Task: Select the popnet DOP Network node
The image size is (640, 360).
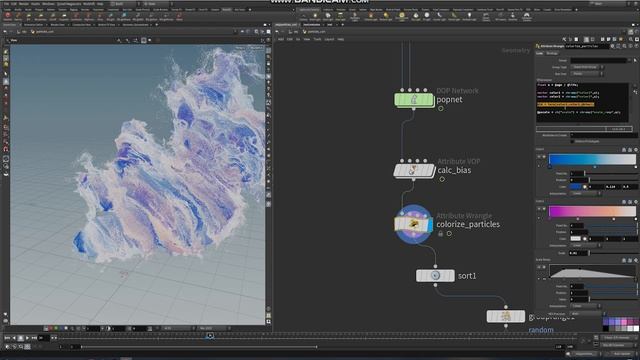Action: pyautogui.click(x=414, y=100)
